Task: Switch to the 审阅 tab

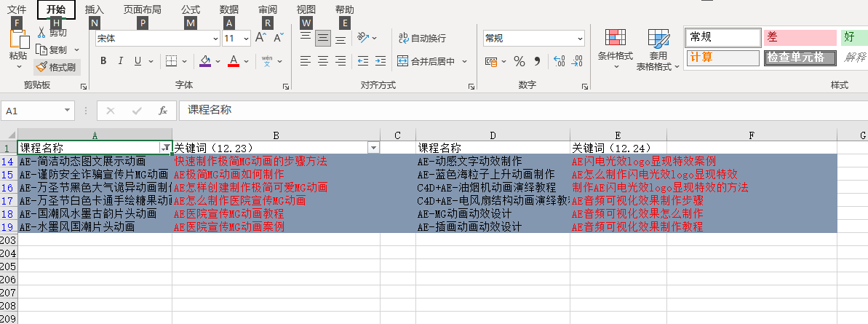Action: (x=267, y=9)
